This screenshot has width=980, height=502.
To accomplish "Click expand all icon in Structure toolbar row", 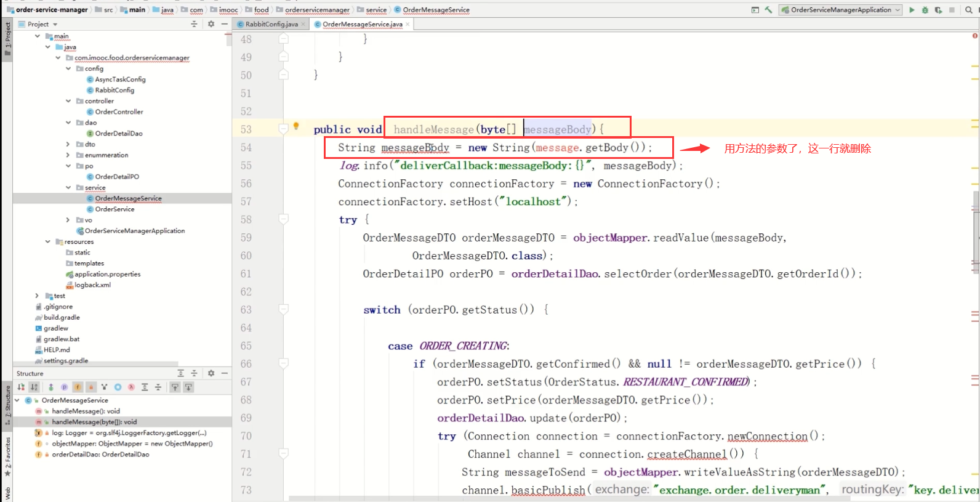I will coord(145,387).
